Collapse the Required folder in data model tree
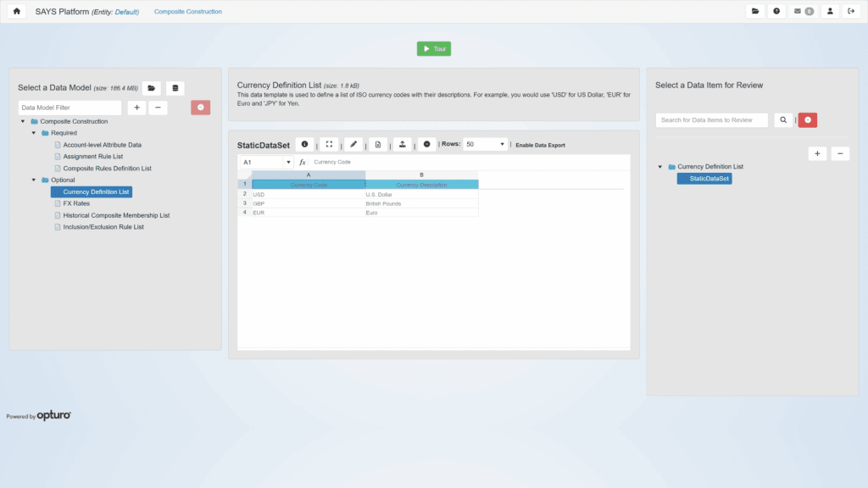Viewport: 868px width, 488px height. pos(34,133)
